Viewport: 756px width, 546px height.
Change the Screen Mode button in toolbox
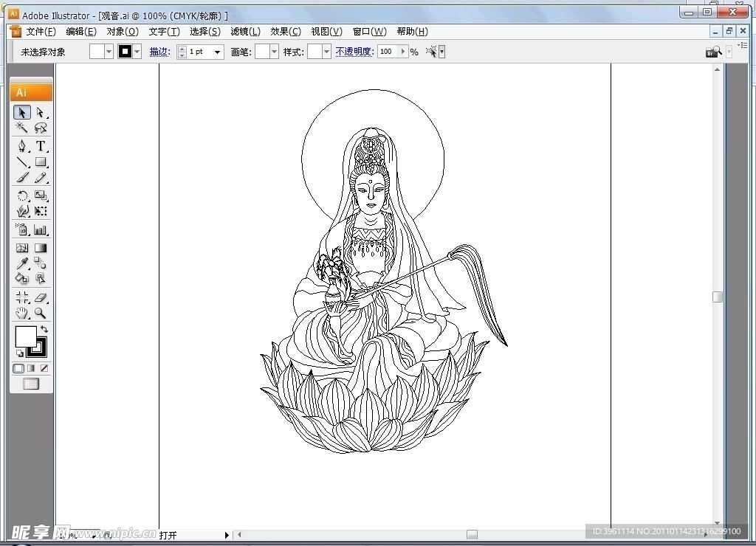pos(31,384)
